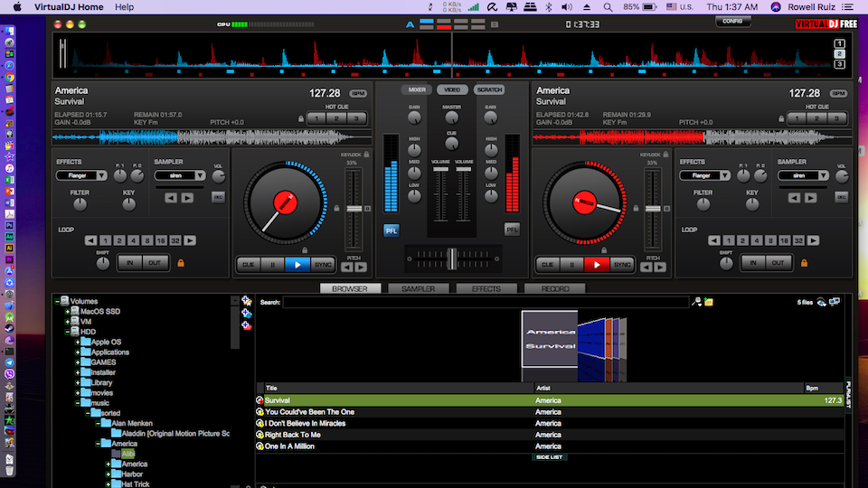The height and width of the screenshot is (488, 868).
Task: Click the search options icon beside search field
Action: coord(696,302)
